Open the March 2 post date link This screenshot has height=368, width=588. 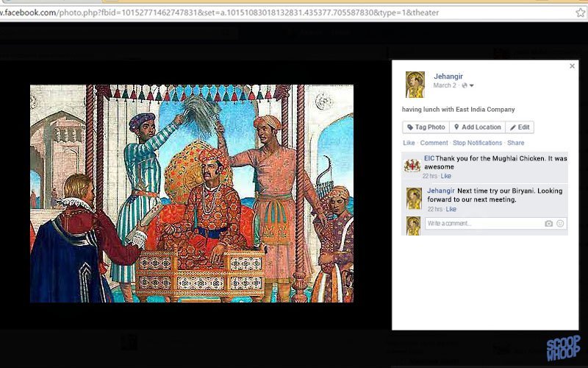coord(445,85)
